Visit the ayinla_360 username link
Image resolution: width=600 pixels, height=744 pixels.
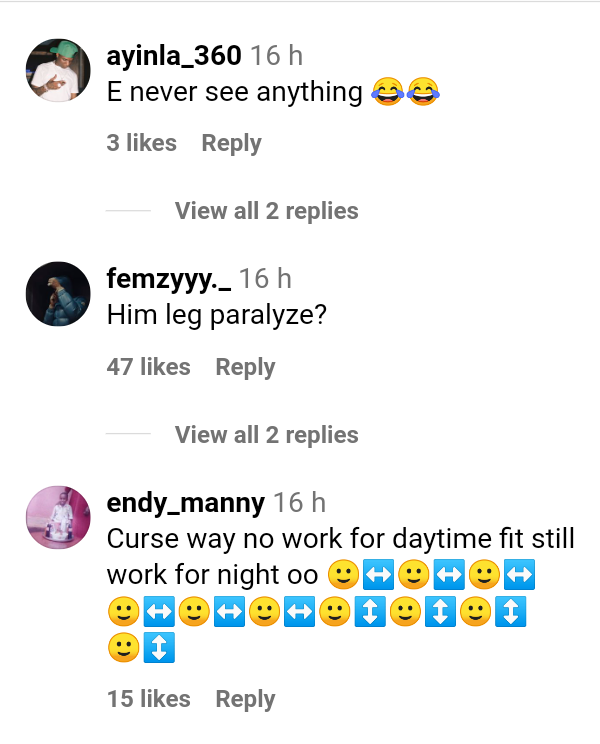(x=174, y=55)
